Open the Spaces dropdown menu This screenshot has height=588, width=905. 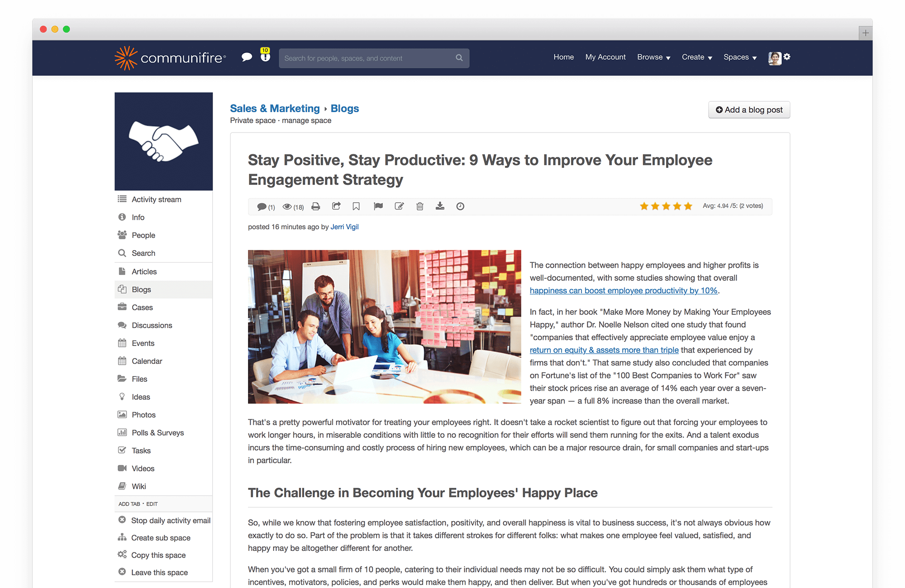click(739, 57)
